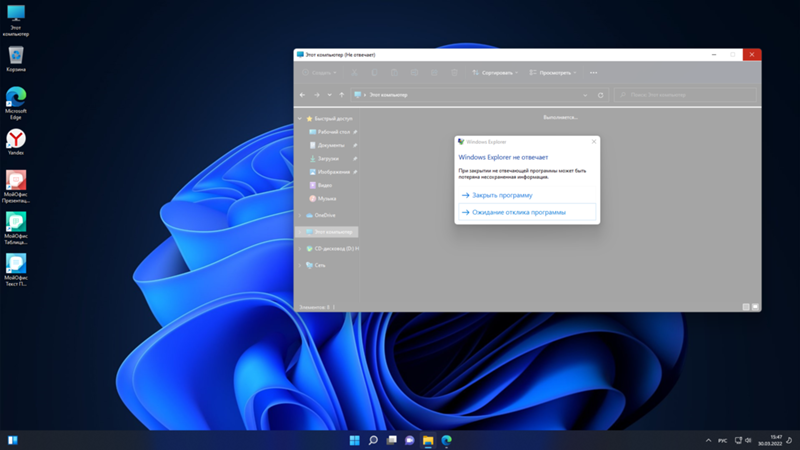Close the 'Этот компьютер' Explorer window
Image resolution: width=800 pixels, height=450 pixels.
[752, 55]
